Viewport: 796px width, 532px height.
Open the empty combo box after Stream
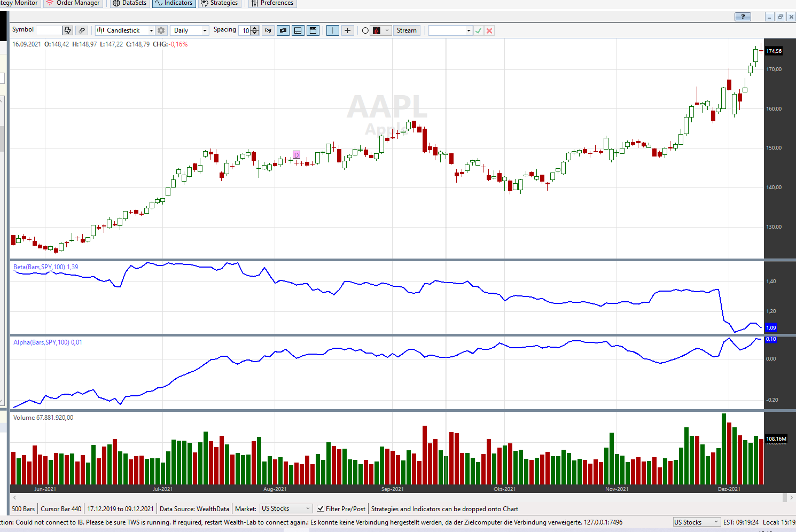pos(450,30)
